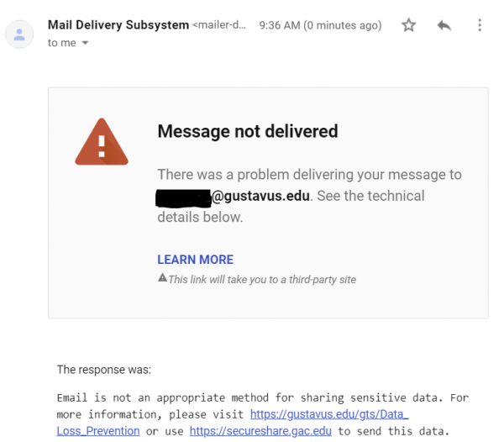
Task: Click the 9:36 AM timestamp
Action: point(320,25)
